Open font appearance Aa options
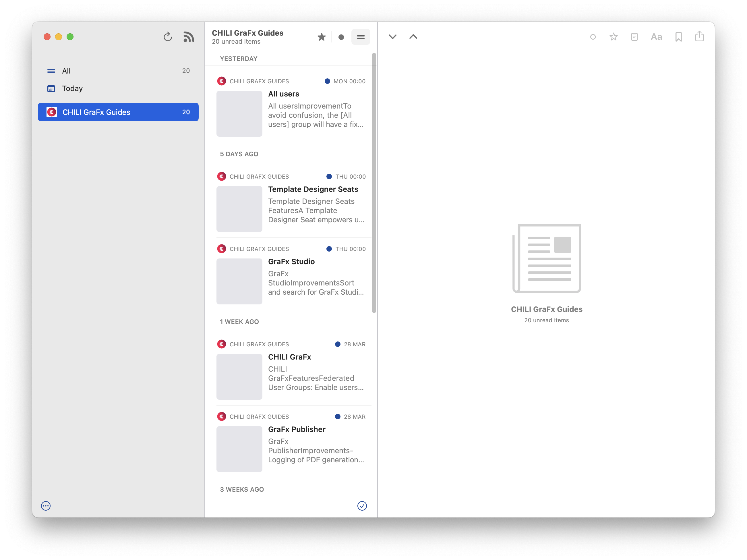This screenshot has width=747, height=560. click(x=656, y=37)
